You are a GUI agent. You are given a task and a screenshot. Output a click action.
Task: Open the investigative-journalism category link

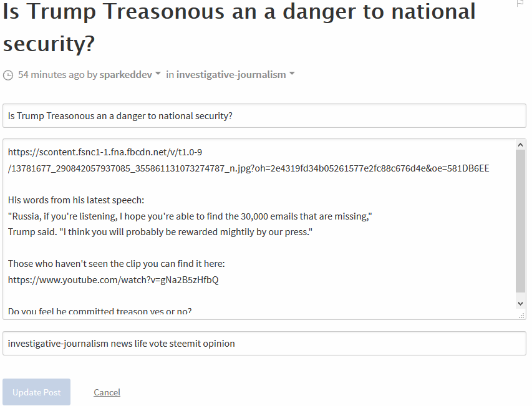[x=231, y=75]
